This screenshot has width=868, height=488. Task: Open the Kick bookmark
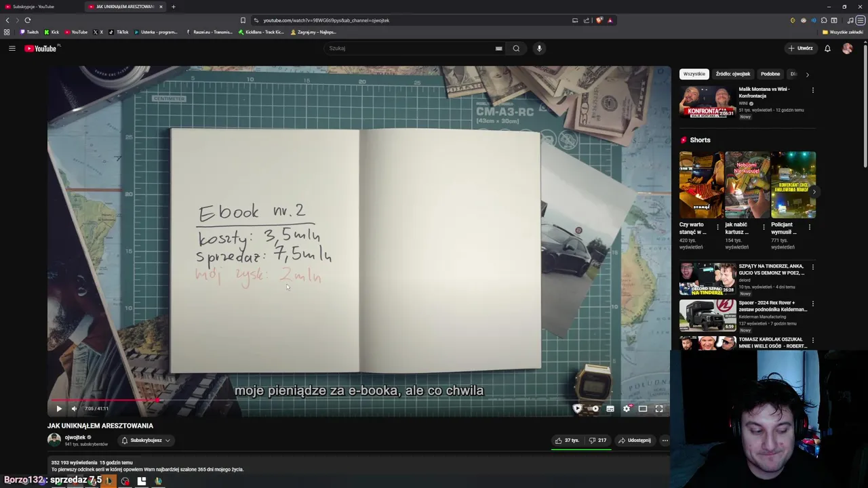pyautogui.click(x=52, y=32)
